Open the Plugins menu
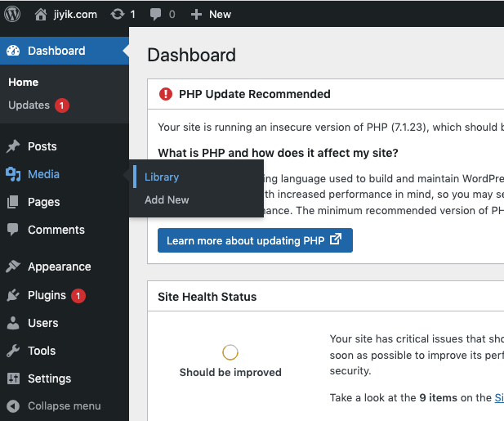The image size is (504, 421). tap(47, 295)
